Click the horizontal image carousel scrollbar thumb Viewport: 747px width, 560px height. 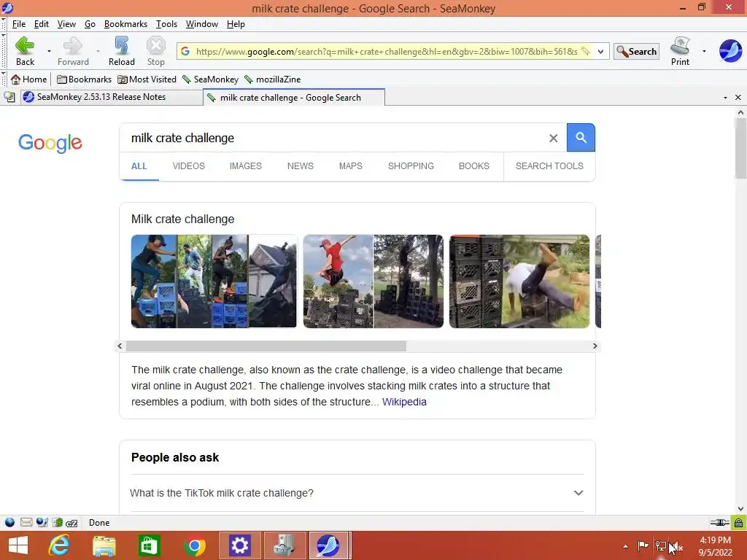pyautogui.click(x=266, y=346)
